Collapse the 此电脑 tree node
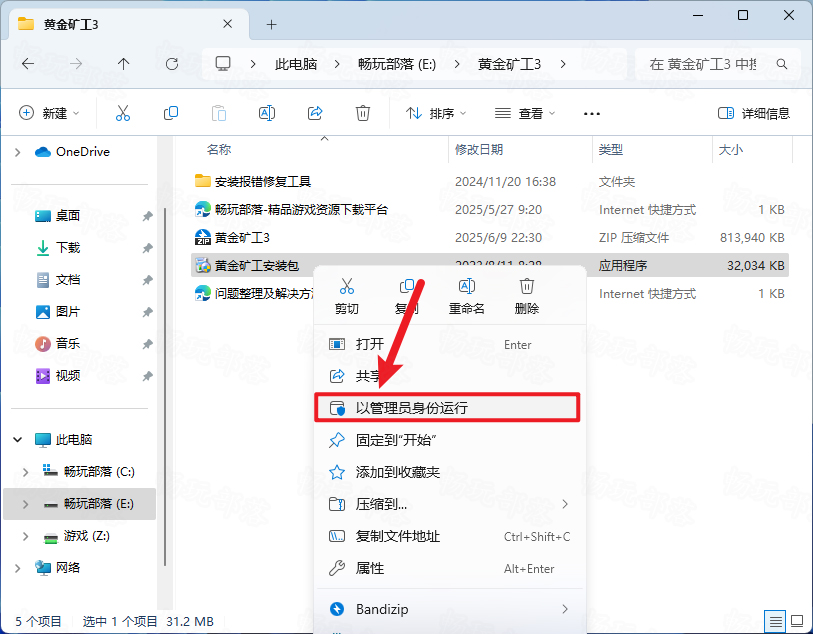 coord(18,440)
